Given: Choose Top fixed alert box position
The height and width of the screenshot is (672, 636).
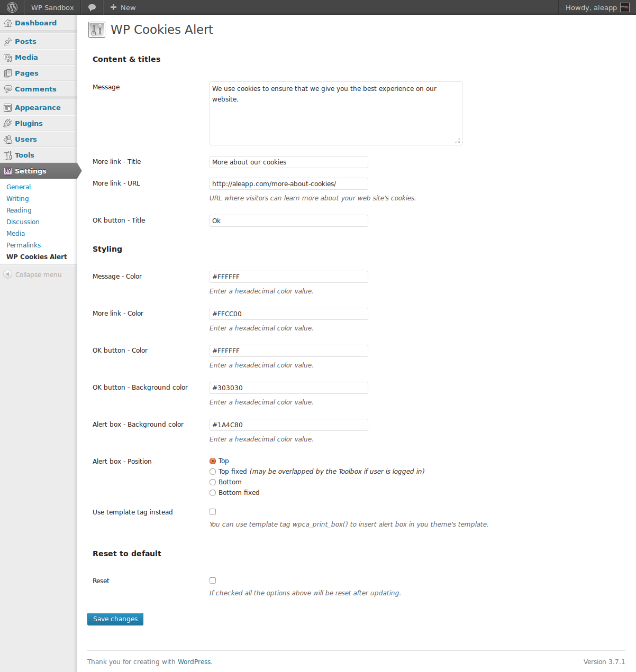Looking at the screenshot, I should pyautogui.click(x=213, y=472).
